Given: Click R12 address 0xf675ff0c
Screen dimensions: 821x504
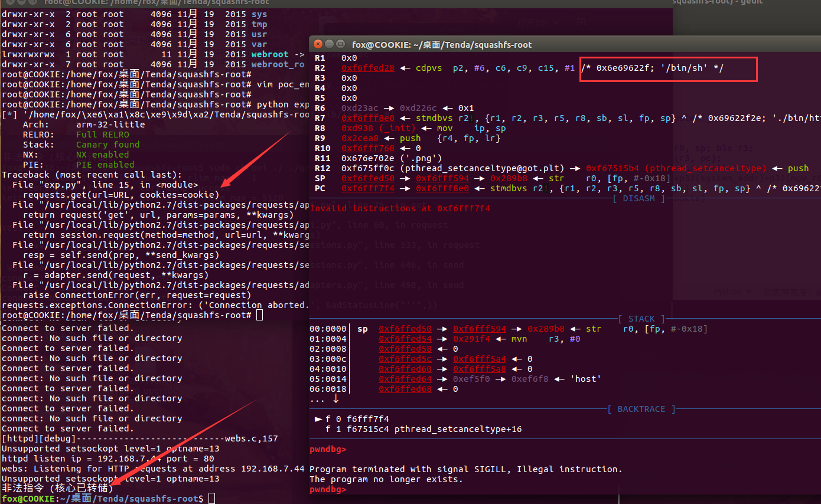Looking at the screenshot, I should click(368, 168).
